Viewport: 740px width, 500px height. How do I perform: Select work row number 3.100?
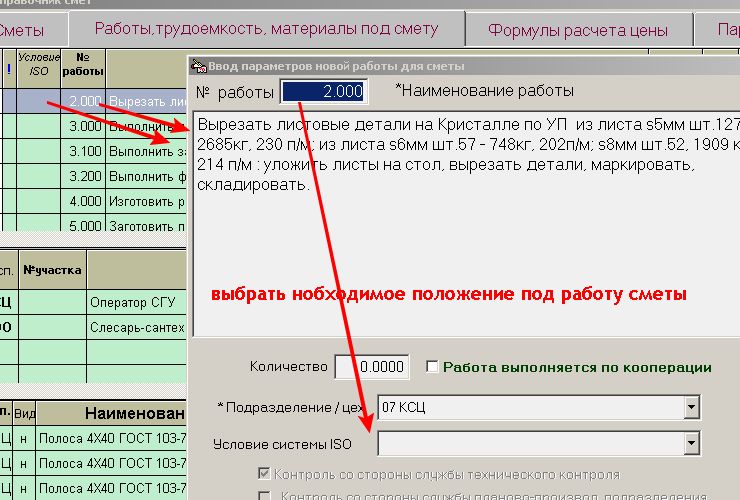pos(84,151)
